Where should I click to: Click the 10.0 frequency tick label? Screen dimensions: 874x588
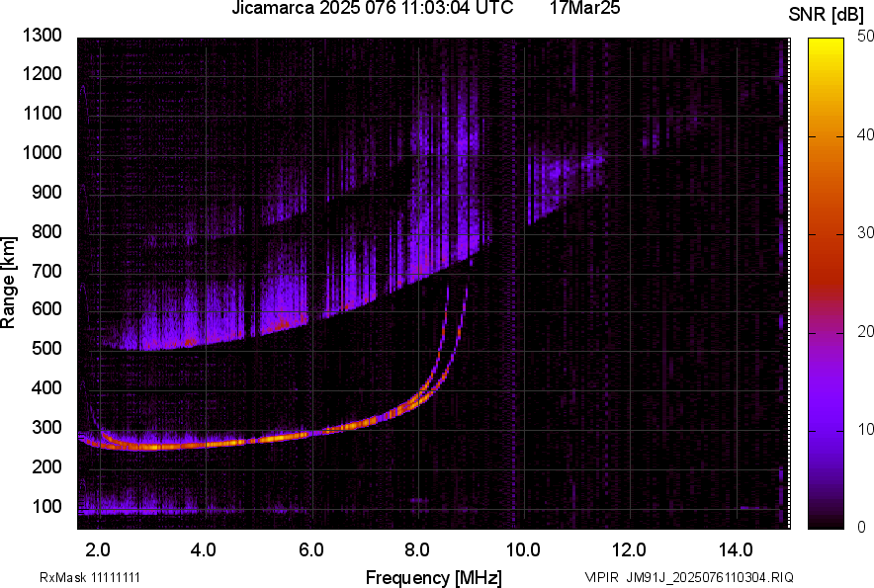[523, 549]
